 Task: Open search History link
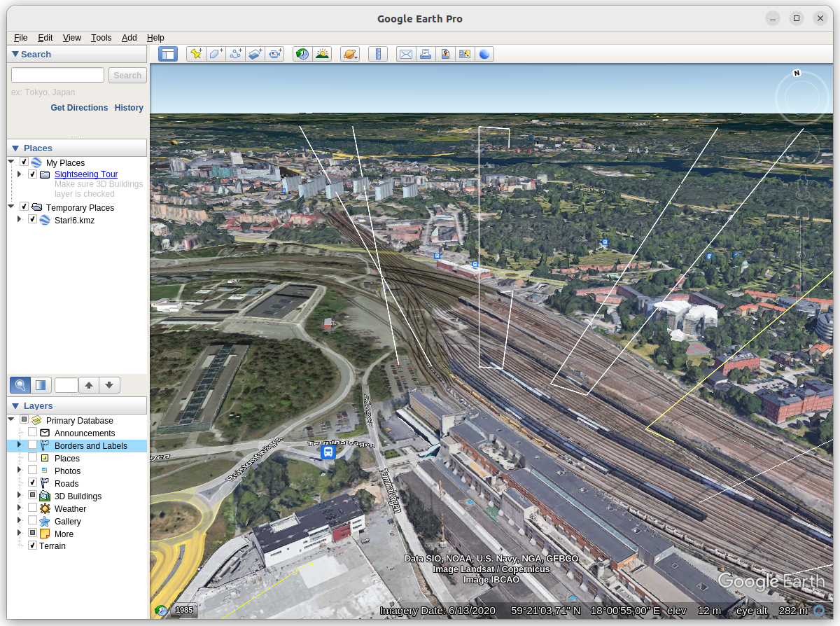tap(129, 108)
